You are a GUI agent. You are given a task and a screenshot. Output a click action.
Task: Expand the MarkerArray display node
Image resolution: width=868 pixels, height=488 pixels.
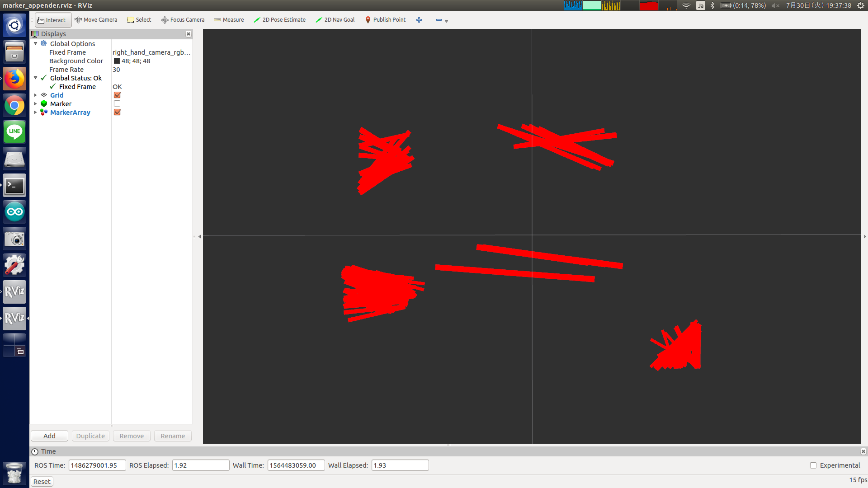tap(35, 112)
